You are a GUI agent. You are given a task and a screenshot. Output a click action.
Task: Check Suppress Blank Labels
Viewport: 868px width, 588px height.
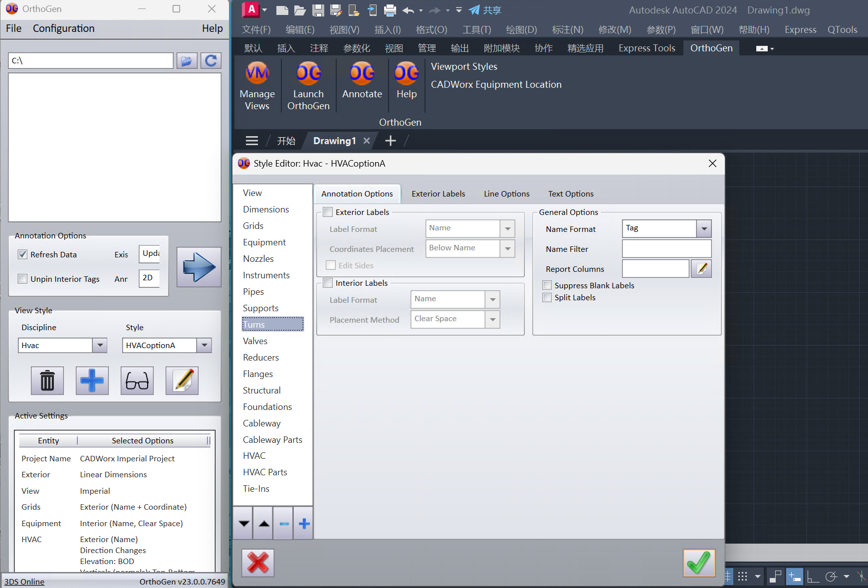(547, 285)
